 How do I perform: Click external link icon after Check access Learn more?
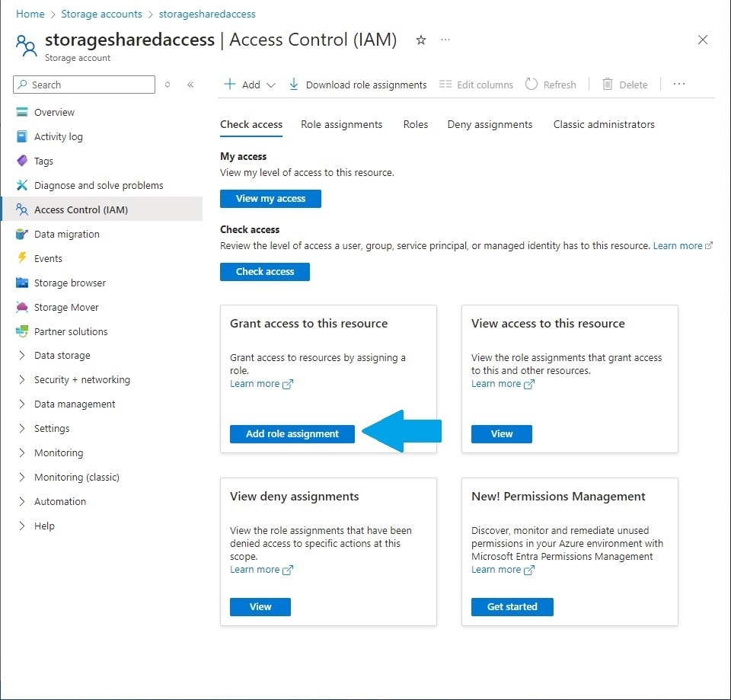(709, 246)
